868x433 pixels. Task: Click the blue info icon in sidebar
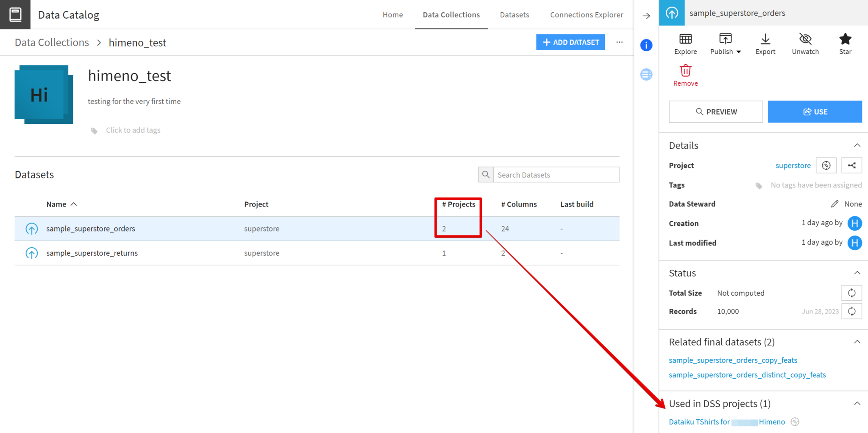[x=646, y=45]
